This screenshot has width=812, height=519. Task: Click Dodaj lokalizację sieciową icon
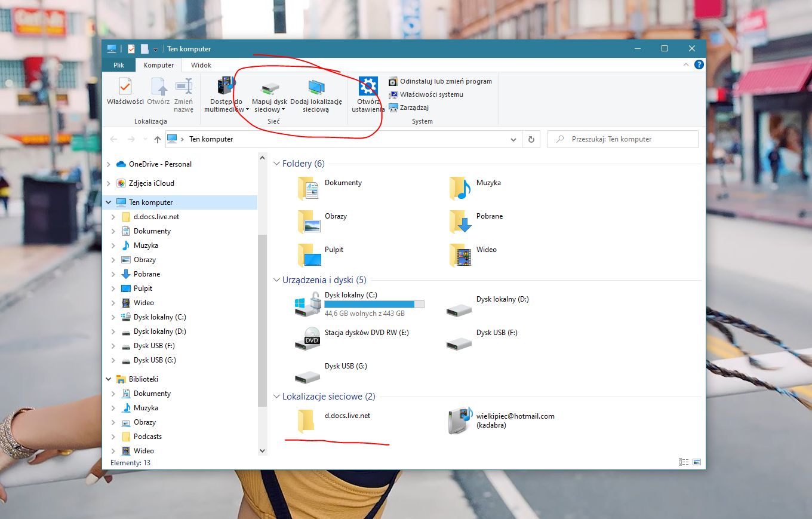click(316, 88)
